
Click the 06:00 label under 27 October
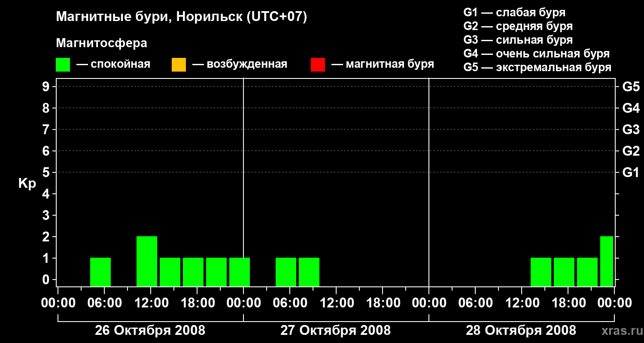tap(290, 303)
